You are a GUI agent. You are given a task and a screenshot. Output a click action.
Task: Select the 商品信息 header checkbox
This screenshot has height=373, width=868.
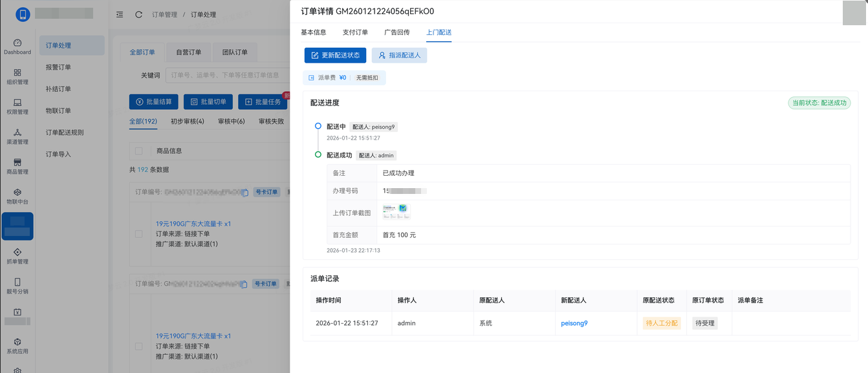[138, 151]
